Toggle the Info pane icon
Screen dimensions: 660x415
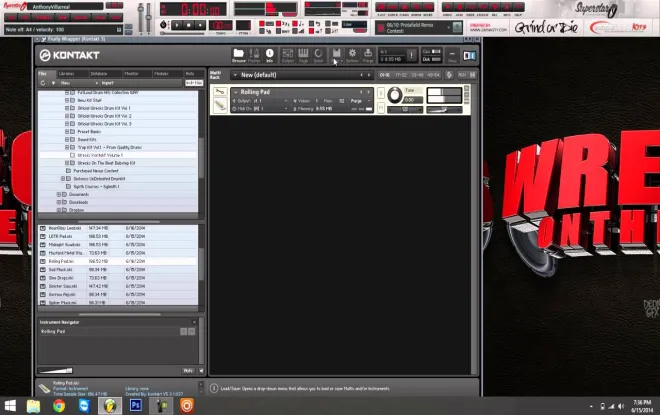269,56
